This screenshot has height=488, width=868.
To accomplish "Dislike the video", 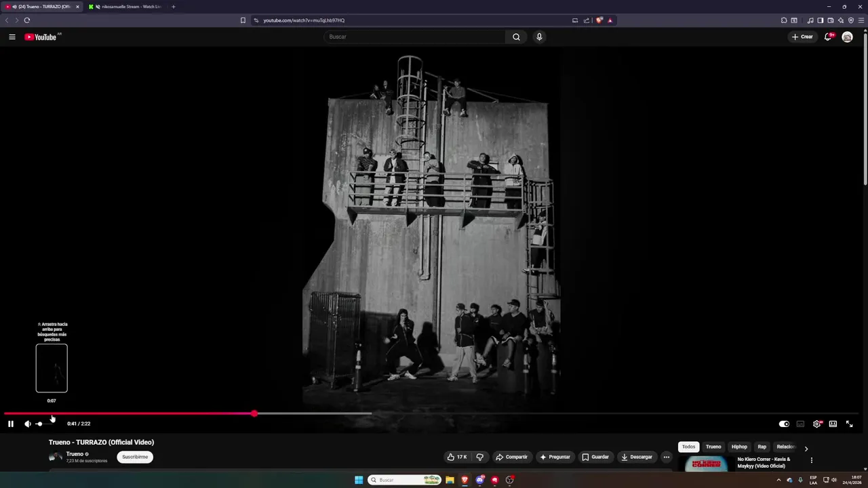I will coord(479,457).
